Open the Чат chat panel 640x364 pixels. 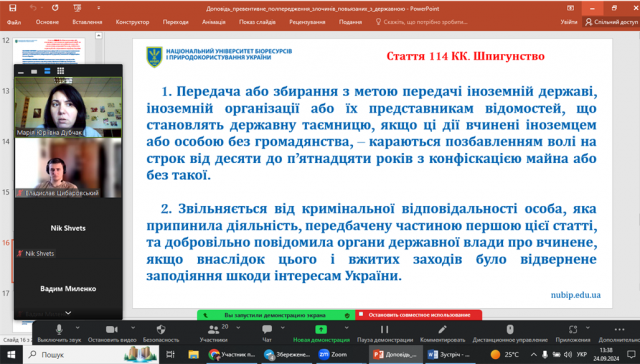pyautogui.click(x=267, y=333)
